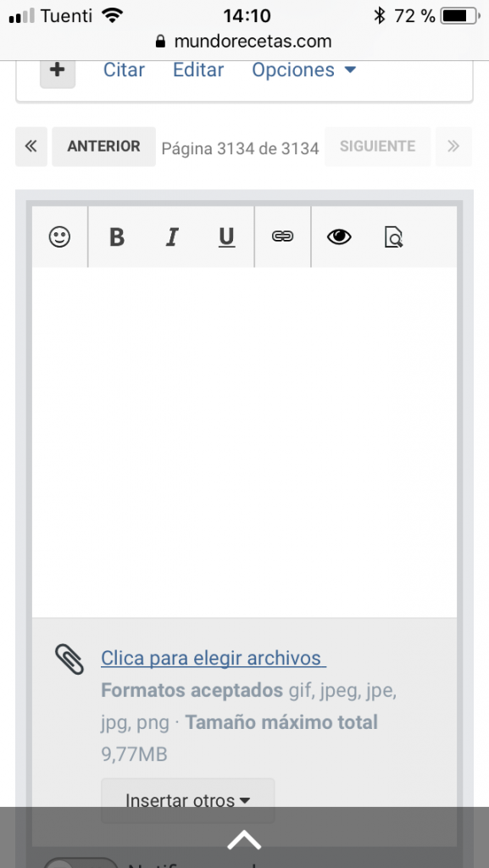
Task: Click the paperclip attachment icon
Action: click(69, 659)
